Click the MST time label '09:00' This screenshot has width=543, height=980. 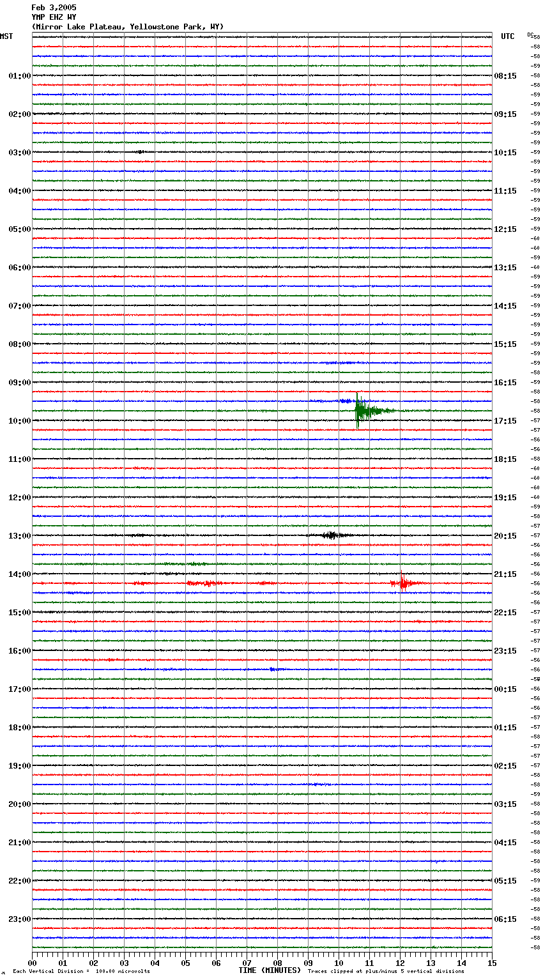coord(20,383)
